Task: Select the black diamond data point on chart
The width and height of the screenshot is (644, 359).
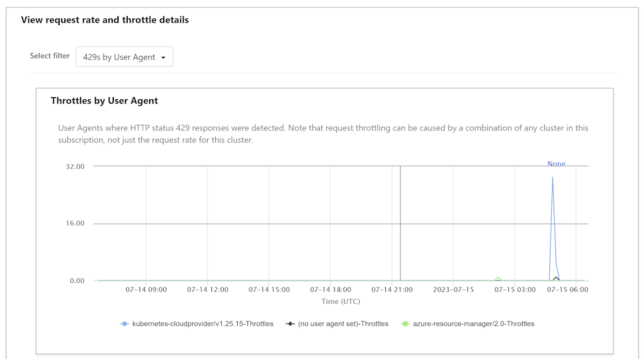Action: pyautogui.click(x=556, y=279)
